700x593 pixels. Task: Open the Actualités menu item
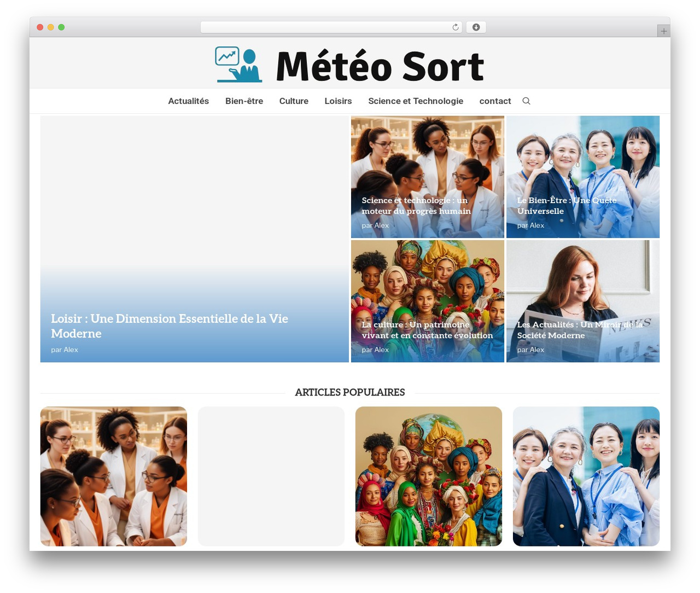(189, 101)
